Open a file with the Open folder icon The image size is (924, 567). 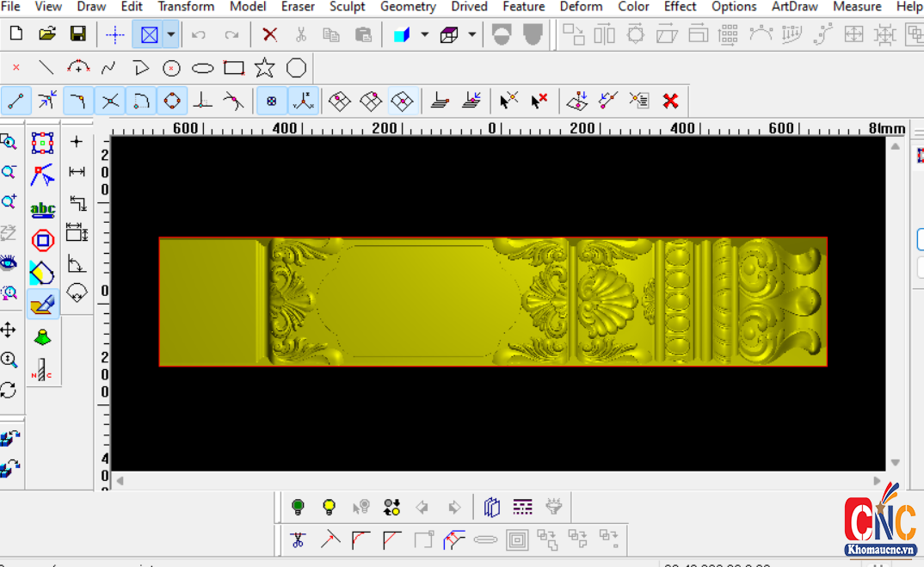(47, 33)
